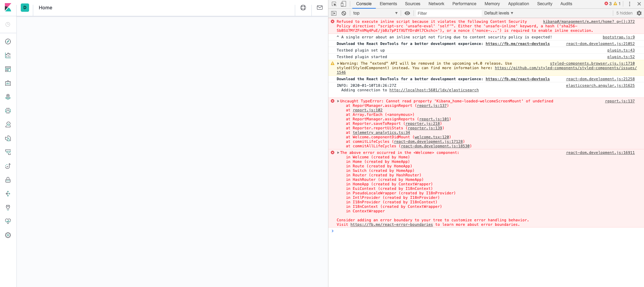Open Uptime from the Kibana sidebar
The height and width of the screenshot is (287, 644).
[x=8, y=166]
